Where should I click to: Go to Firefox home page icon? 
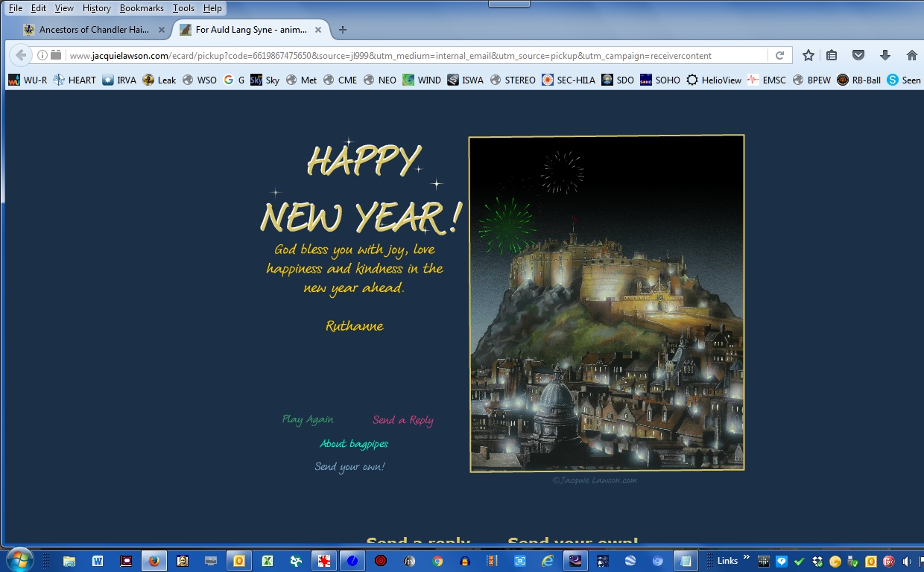(911, 55)
